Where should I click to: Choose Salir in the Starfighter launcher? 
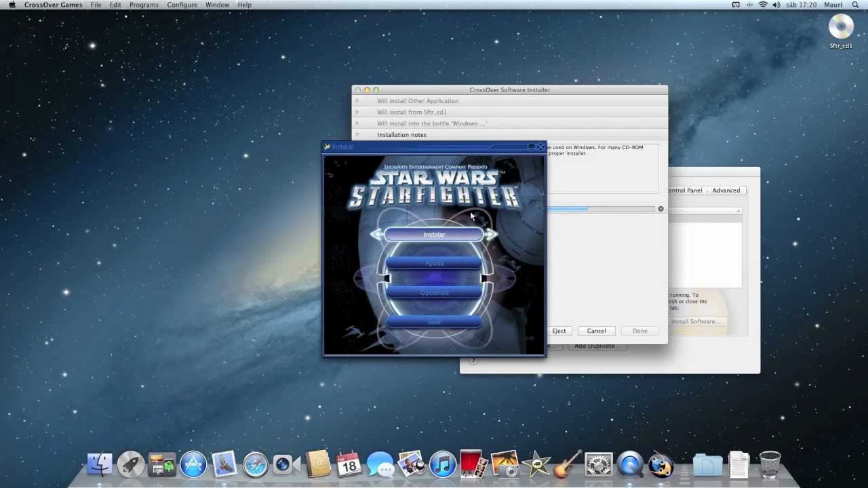pyautogui.click(x=434, y=321)
